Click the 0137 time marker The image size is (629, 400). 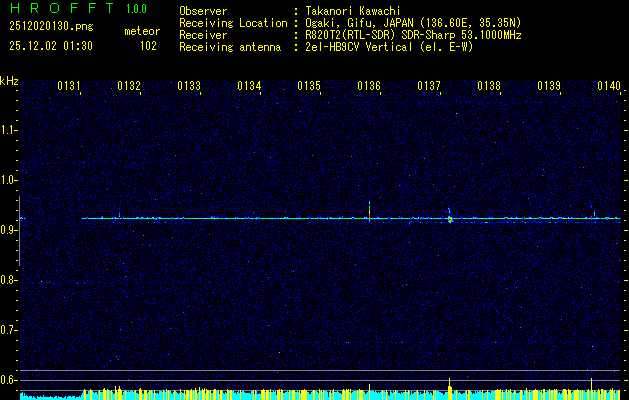click(429, 86)
